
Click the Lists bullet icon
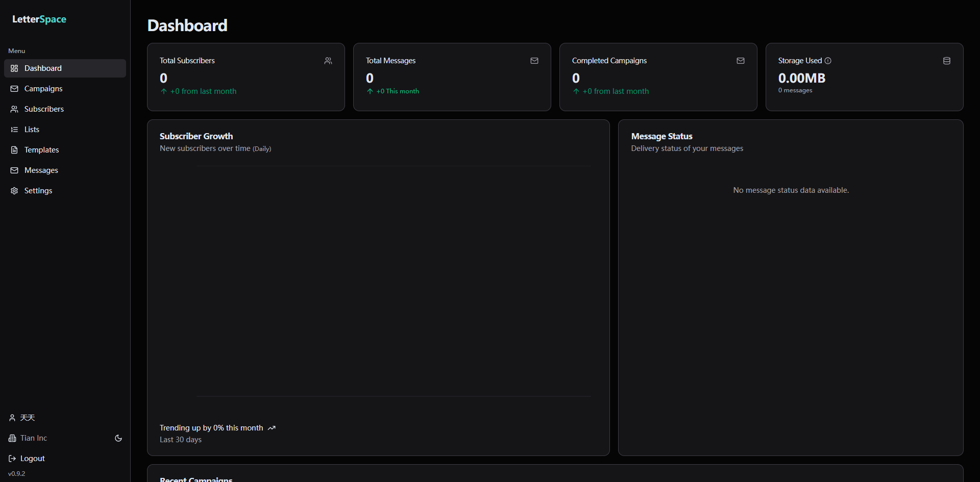(x=14, y=130)
